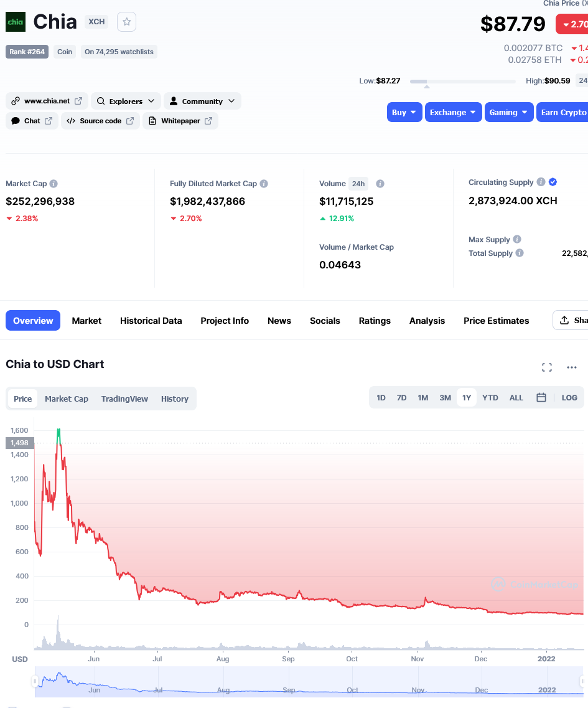The width and height of the screenshot is (588, 708).
Task: Switch chart view to Market Cap
Action: point(67,399)
